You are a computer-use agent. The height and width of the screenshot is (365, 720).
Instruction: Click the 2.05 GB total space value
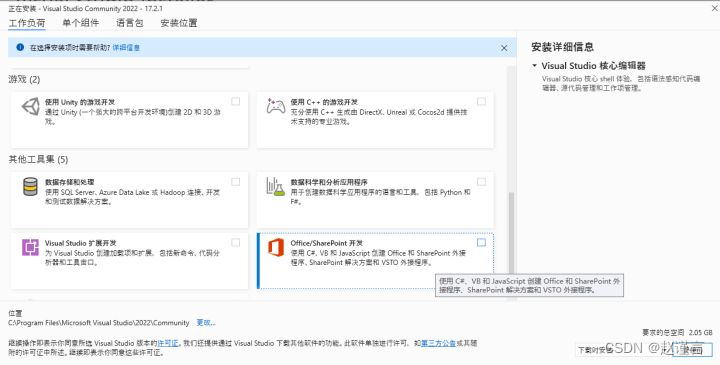[700, 332]
